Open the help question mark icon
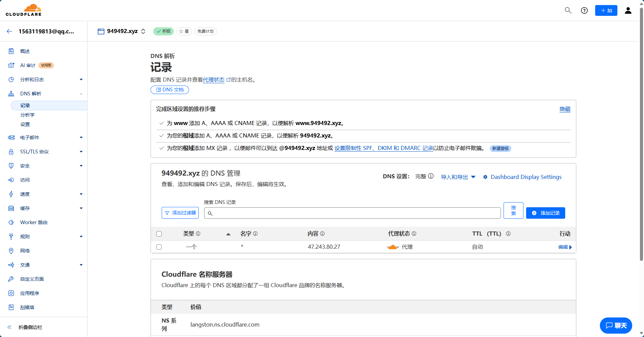The image size is (644, 337). pos(584,10)
